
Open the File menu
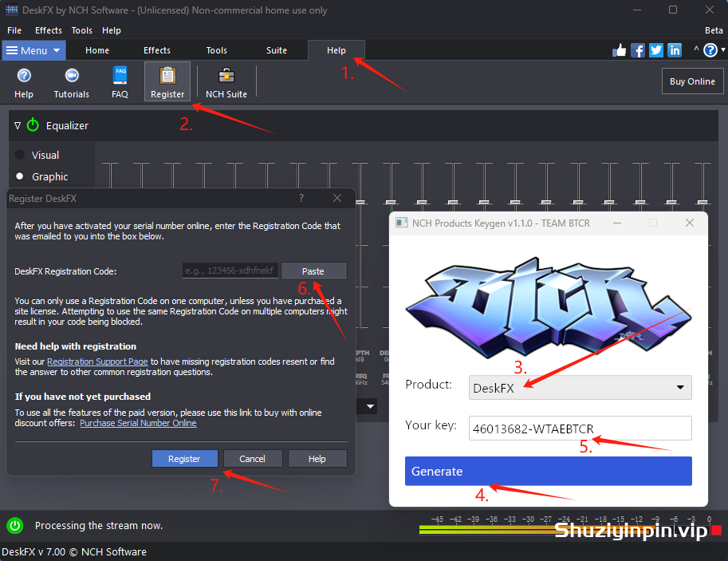(14, 30)
